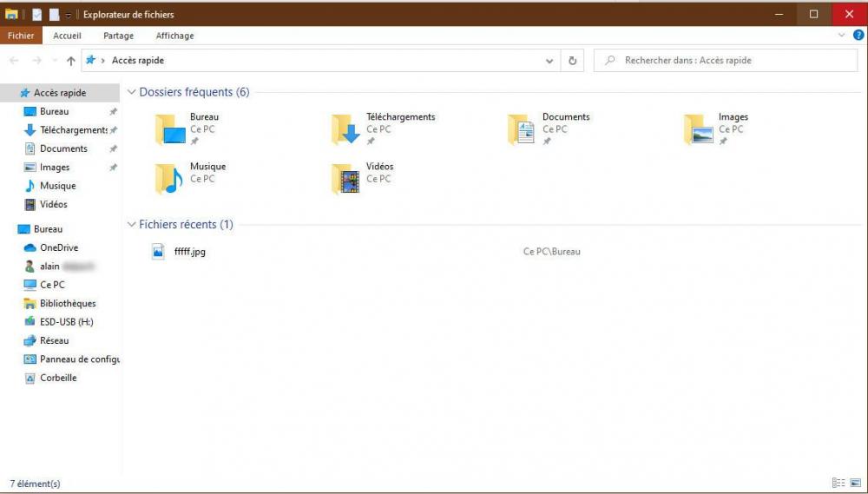
Task: Select OneDrive in the navigation pane
Action: [x=58, y=247]
